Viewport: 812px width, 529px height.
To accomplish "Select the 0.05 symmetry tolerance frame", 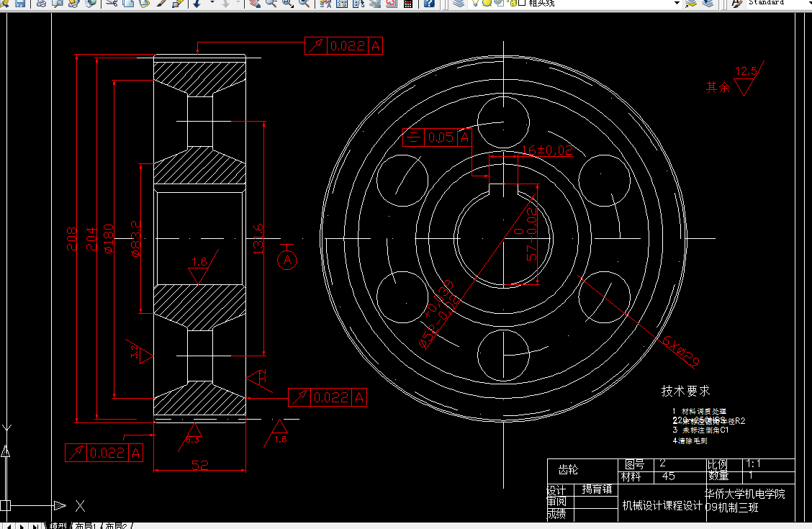I will tap(436, 137).
